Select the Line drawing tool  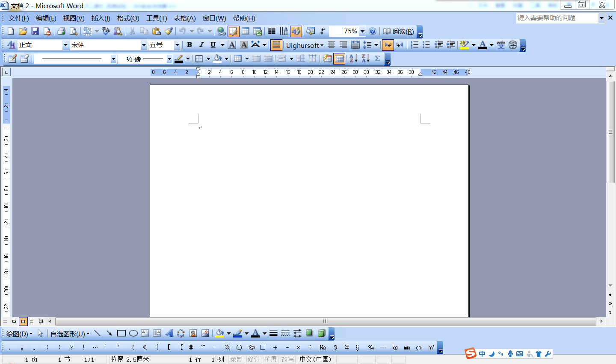[x=97, y=333]
